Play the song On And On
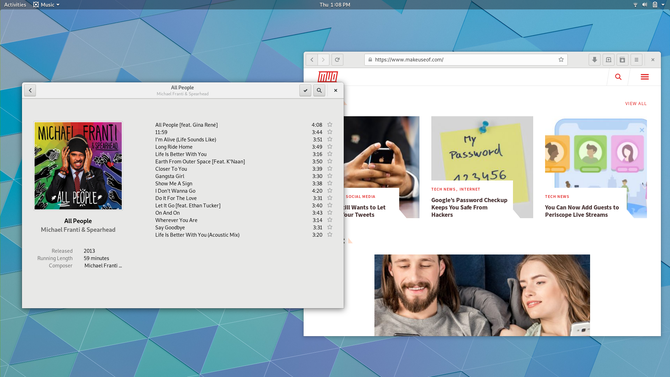This screenshot has height=377, width=670. pyautogui.click(x=168, y=213)
